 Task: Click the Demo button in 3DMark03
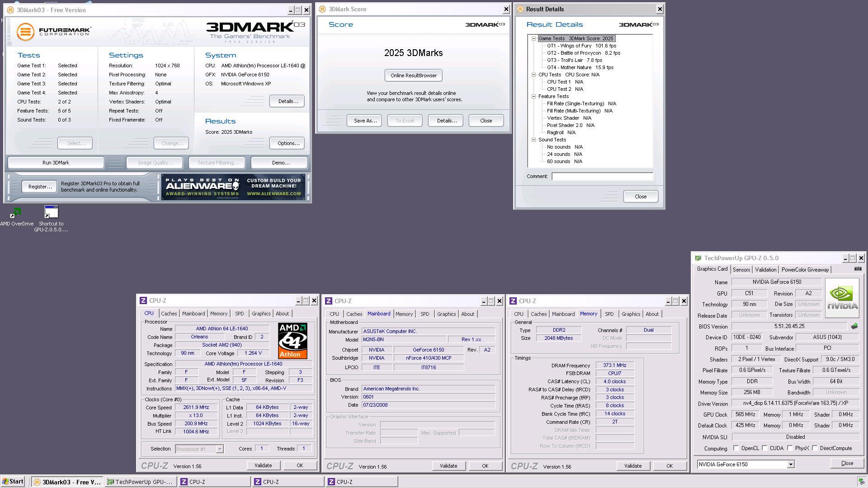coord(280,163)
